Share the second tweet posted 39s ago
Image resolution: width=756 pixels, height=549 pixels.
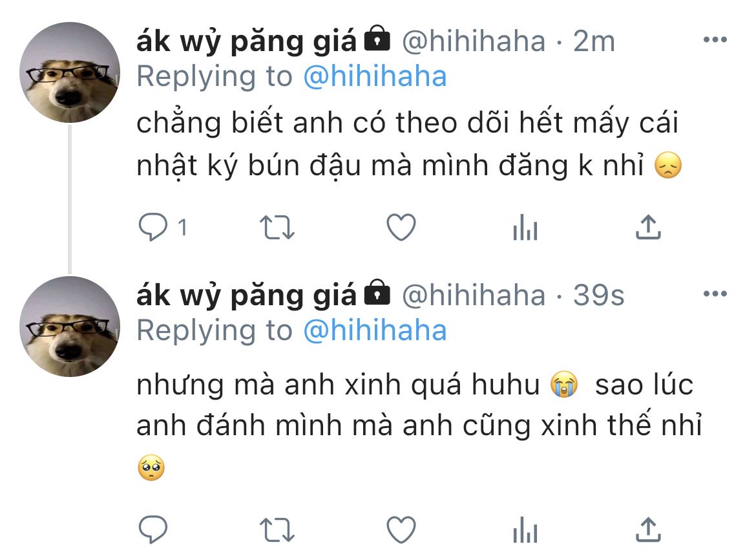point(648,529)
